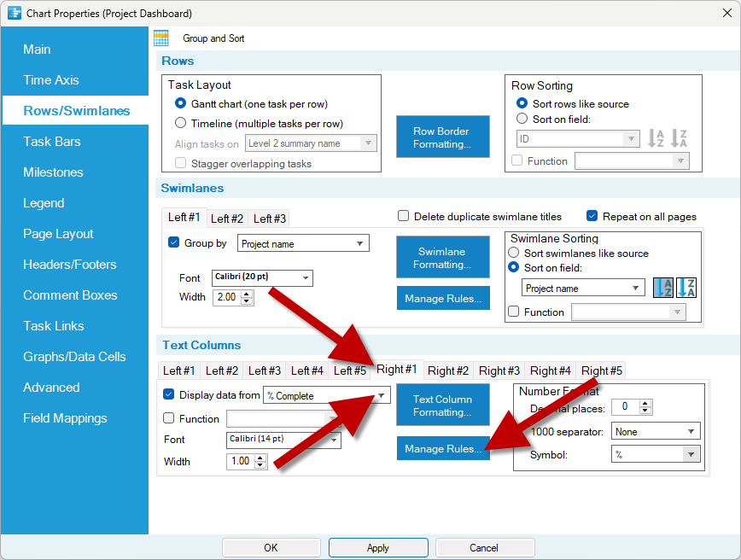
Task: Decrease text column Width 1.00 value
Action: pos(260,465)
